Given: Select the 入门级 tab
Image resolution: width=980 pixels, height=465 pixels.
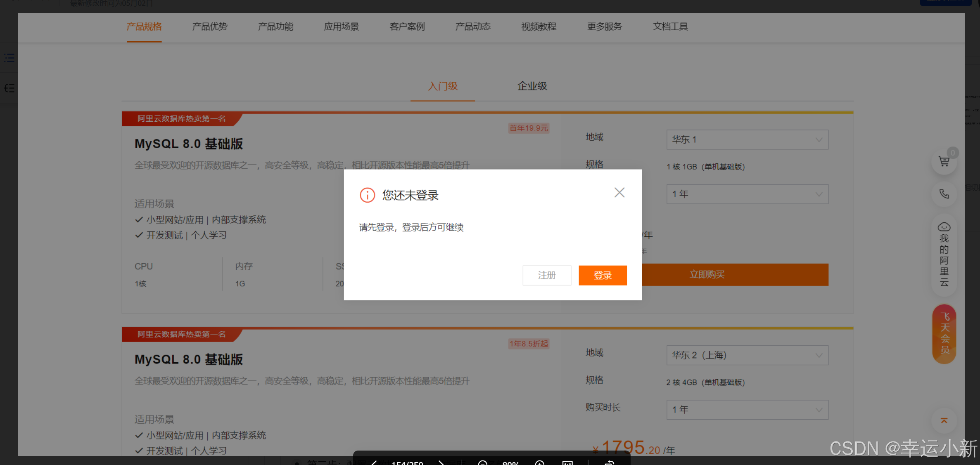Looking at the screenshot, I should (443, 86).
